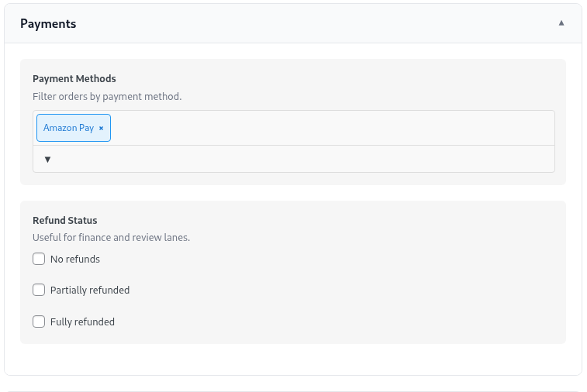Remove the Amazon Pay tag via its x
Viewport: 587px width, 392px height.
coord(101,128)
